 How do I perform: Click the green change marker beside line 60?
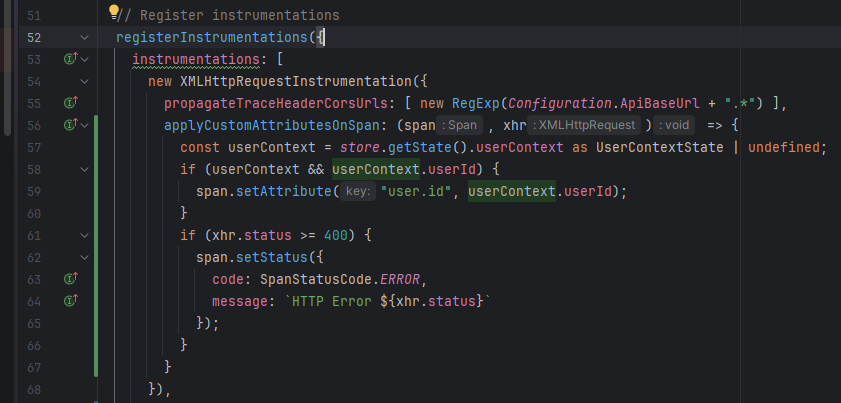pyautogui.click(x=96, y=213)
